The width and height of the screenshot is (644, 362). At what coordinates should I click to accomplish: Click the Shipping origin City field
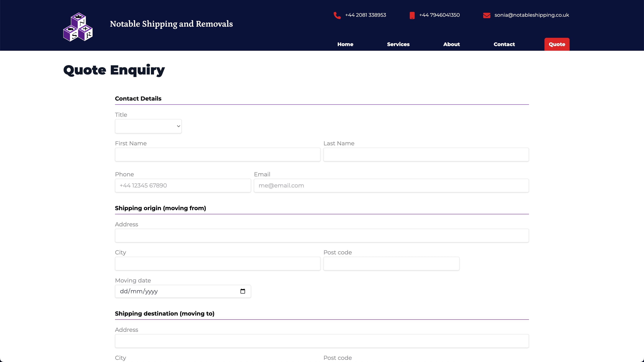coord(218,264)
